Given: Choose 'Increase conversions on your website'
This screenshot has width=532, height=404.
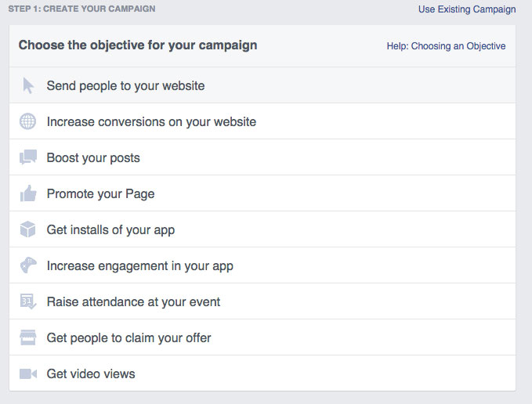Looking at the screenshot, I should 262,121.
